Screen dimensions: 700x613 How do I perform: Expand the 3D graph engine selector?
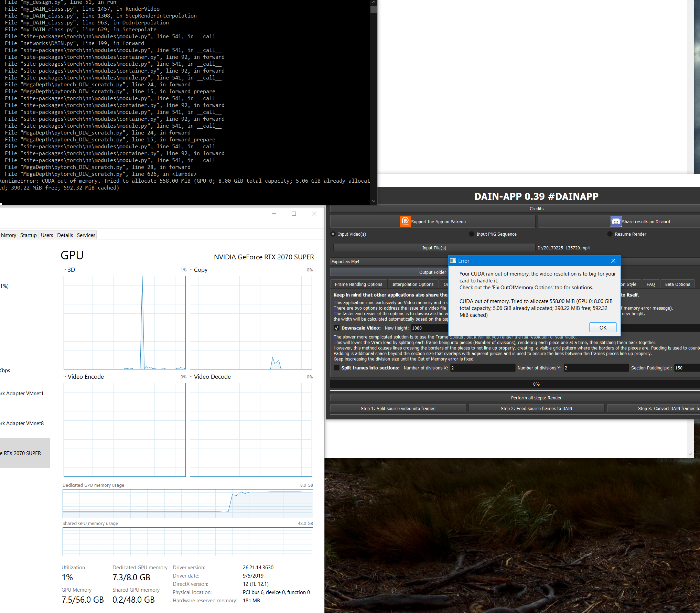tap(65, 270)
